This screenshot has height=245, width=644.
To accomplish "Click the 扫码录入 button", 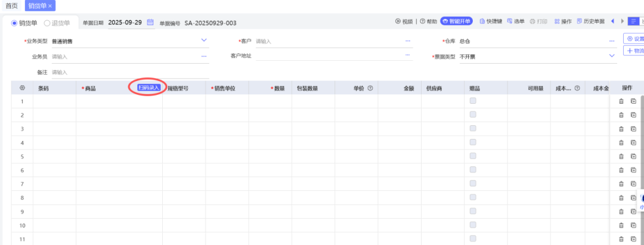I will point(149,88).
